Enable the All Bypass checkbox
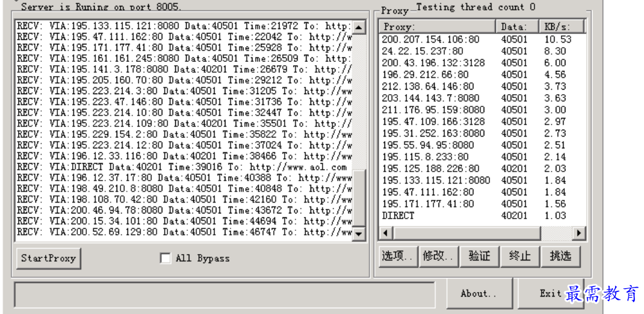The image size is (644, 314). tap(165, 258)
